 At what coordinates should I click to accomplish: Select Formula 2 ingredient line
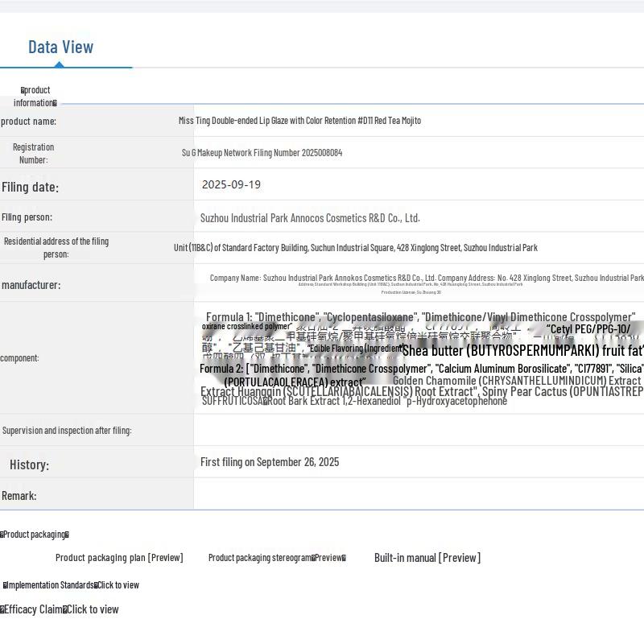pyautogui.click(x=421, y=369)
